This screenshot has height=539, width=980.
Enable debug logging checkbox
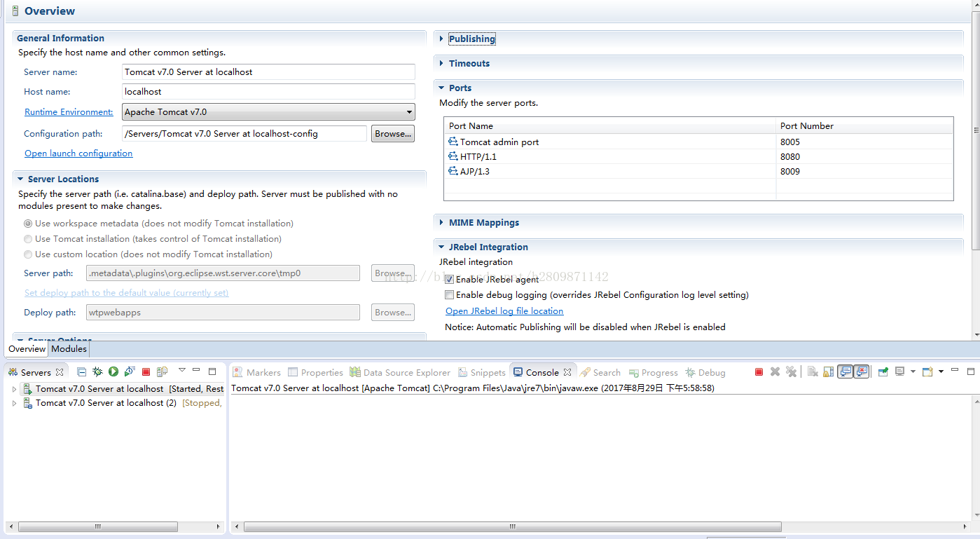pos(450,294)
